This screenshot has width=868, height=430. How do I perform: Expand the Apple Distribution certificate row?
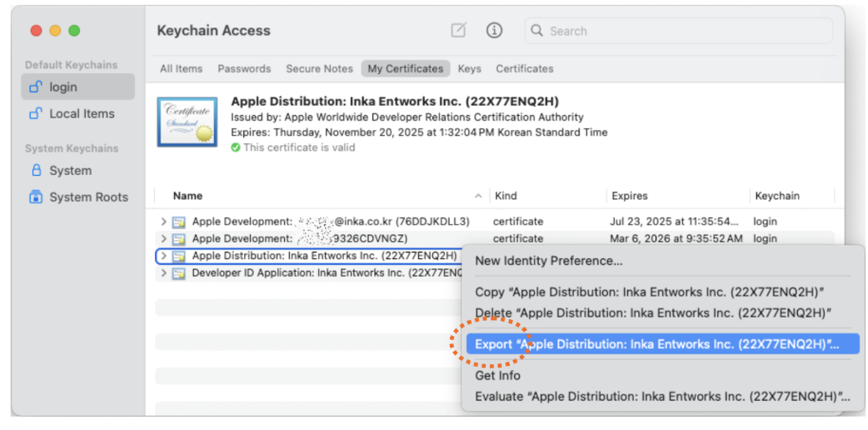[164, 256]
